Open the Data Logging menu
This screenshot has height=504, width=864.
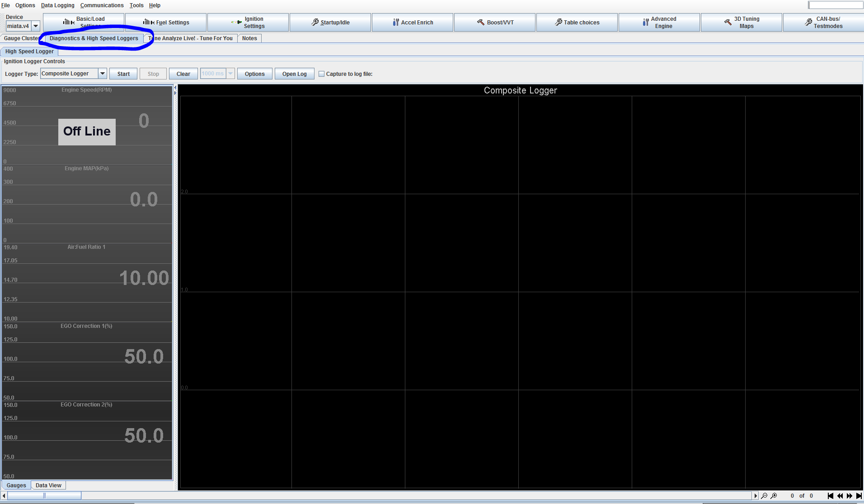[57, 5]
